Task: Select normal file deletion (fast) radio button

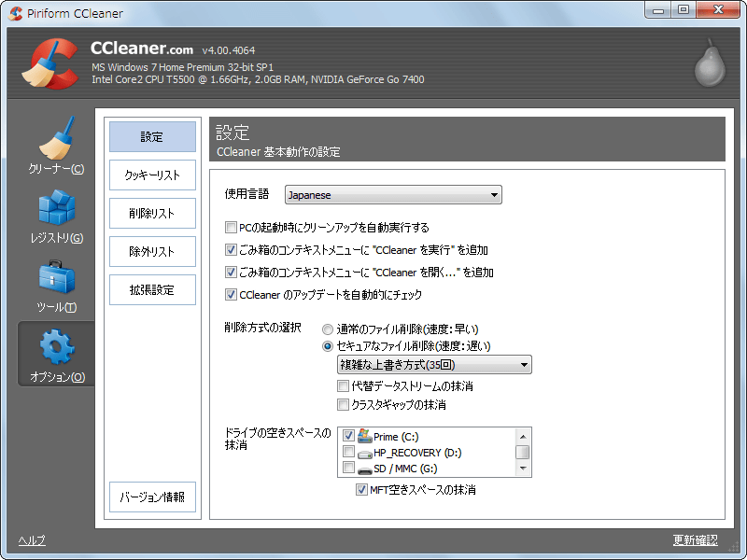Action: click(x=328, y=329)
